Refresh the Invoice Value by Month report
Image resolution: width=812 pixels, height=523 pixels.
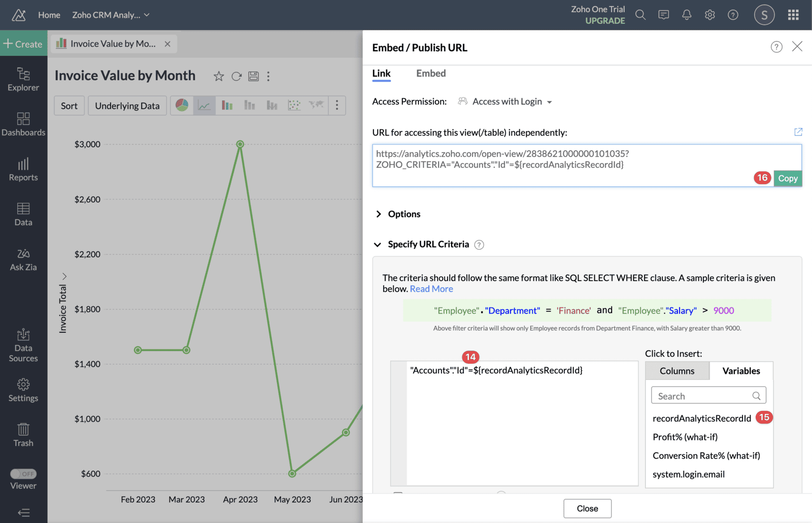click(x=236, y=76)
